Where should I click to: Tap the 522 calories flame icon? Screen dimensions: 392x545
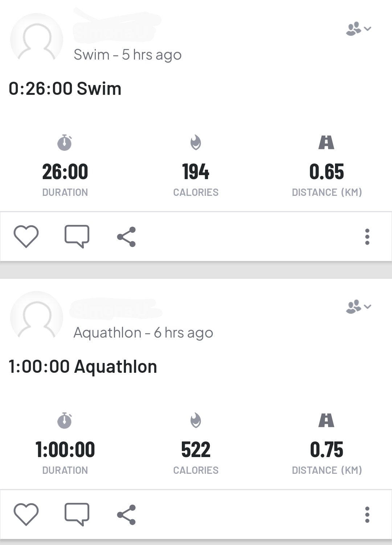pos(196,420)
